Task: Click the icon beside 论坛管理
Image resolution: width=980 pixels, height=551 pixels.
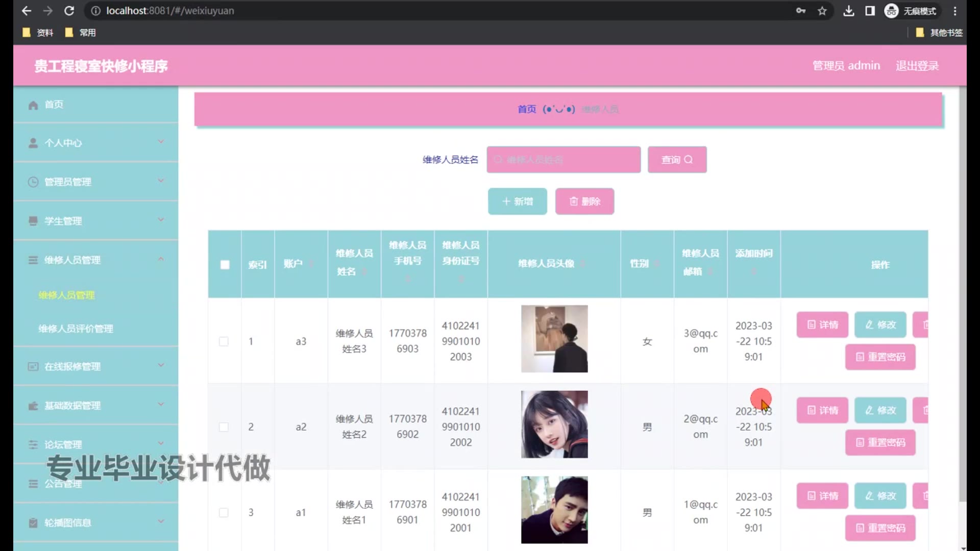Action: coord(33,444)
